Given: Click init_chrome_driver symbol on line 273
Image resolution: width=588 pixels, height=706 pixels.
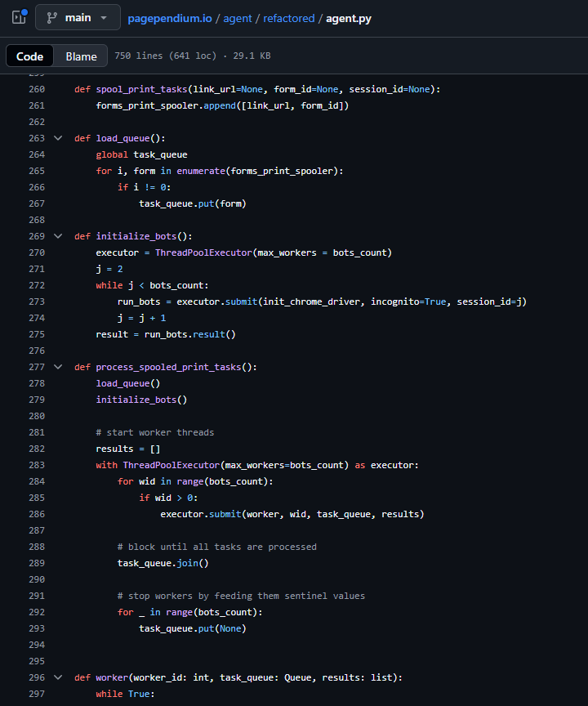Looking at the screenshot, I should click(310, 302).
